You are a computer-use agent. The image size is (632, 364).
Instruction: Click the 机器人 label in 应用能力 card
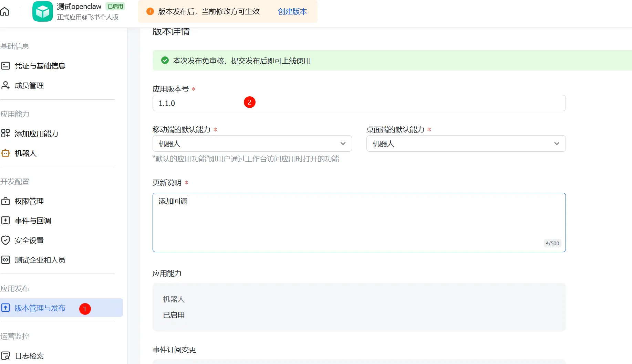click(174, 299)
